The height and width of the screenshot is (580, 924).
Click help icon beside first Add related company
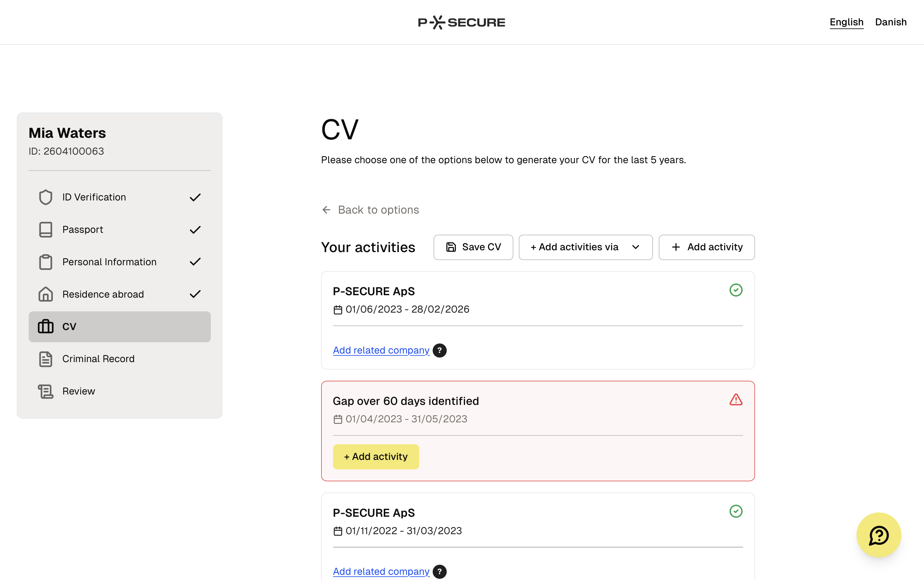click(440, 350)
